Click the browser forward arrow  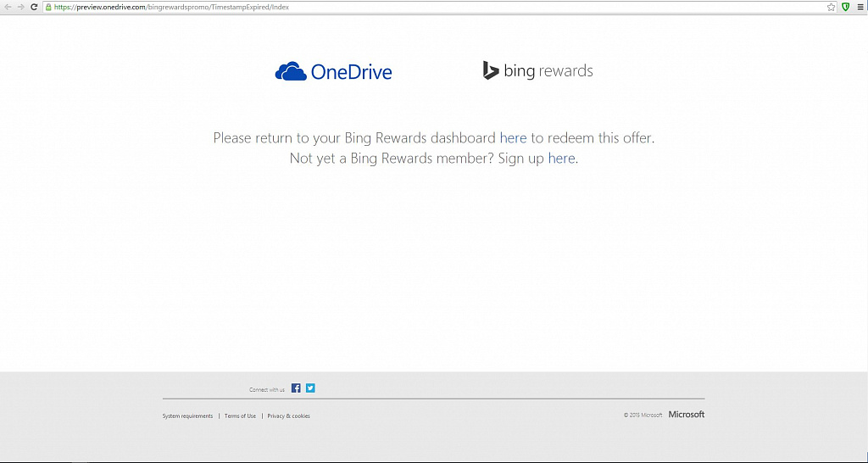pyautogui.click(x=20, y=7)
